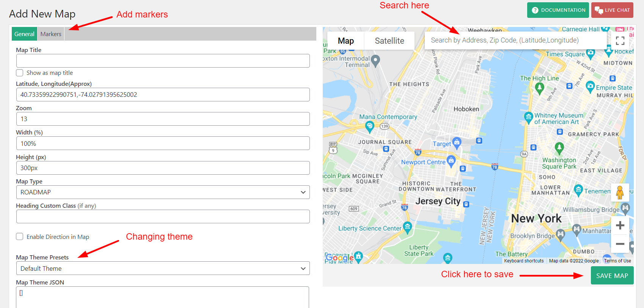Click the Newport Centre marker icon
Screen dimensions: 644x308
point(451,161)
